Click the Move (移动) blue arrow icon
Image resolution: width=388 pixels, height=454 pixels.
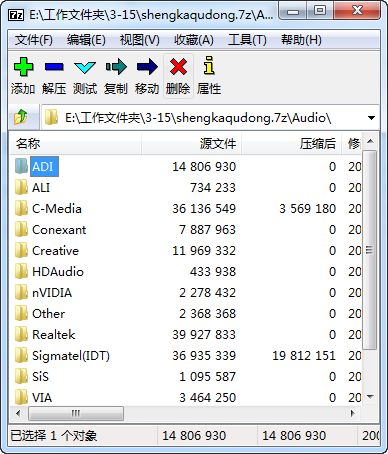[147, 67]
